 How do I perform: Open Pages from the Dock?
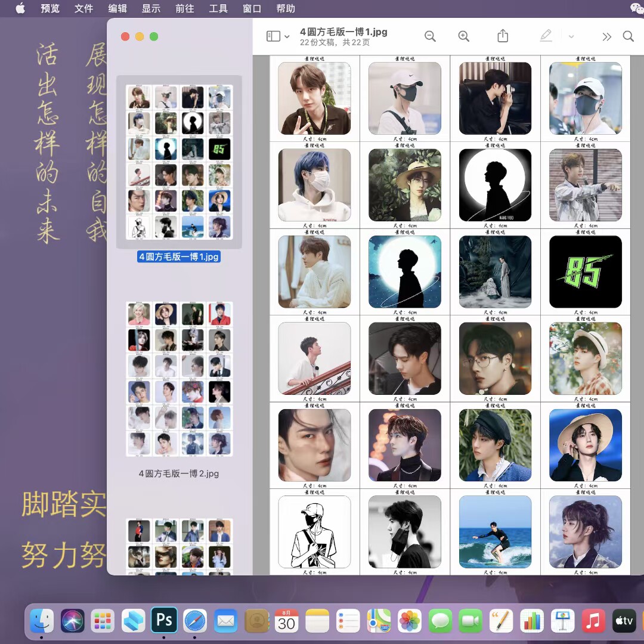click(501, 621)
